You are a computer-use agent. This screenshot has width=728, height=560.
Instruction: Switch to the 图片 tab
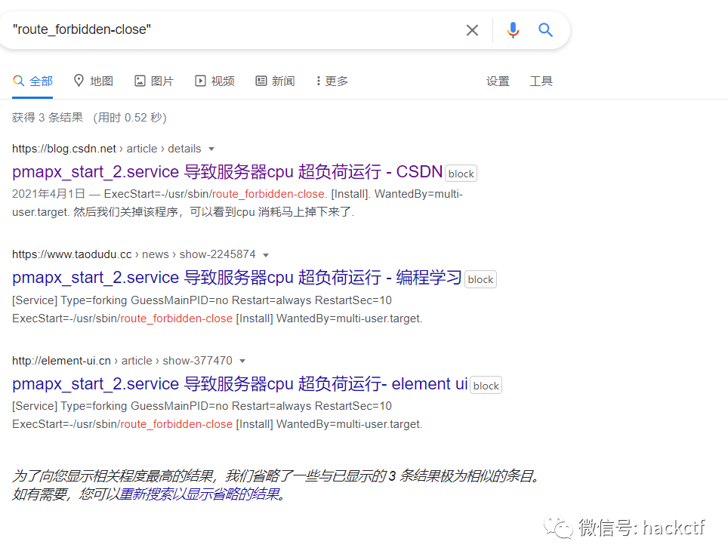(154, 82)
